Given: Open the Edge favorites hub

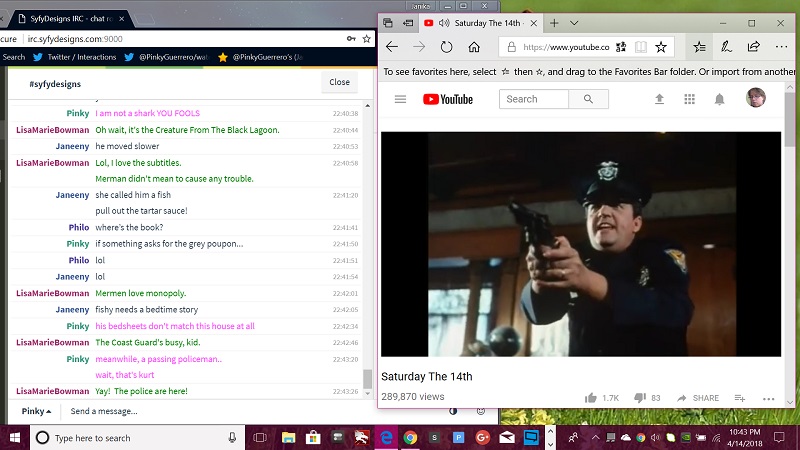Looking at the screenshot, I should pyautogui.click(x=699, y=47).
